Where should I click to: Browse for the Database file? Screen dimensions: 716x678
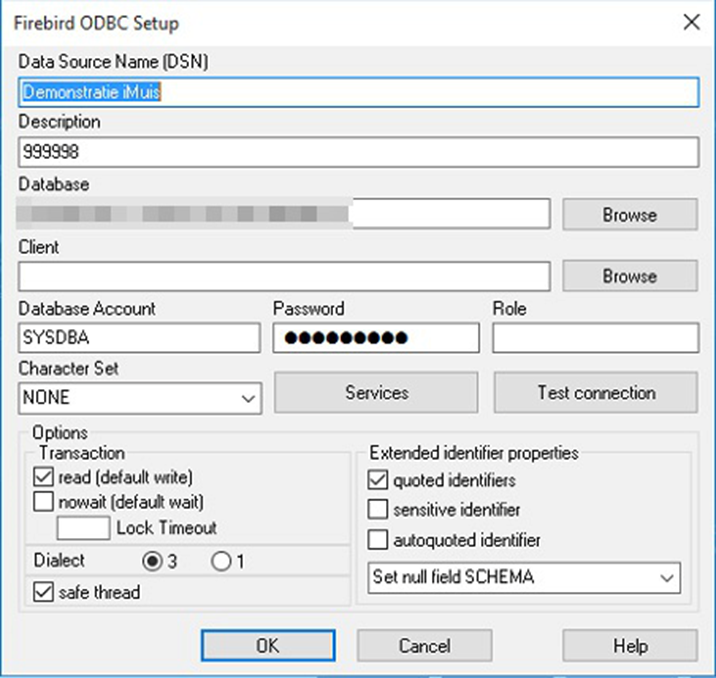pos(630,214)
